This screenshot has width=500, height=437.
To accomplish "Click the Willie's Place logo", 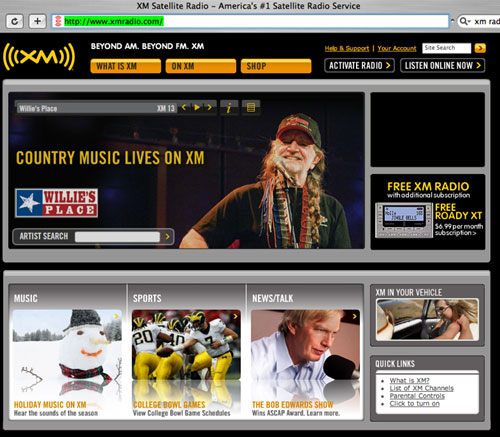I will pos(56,203).
